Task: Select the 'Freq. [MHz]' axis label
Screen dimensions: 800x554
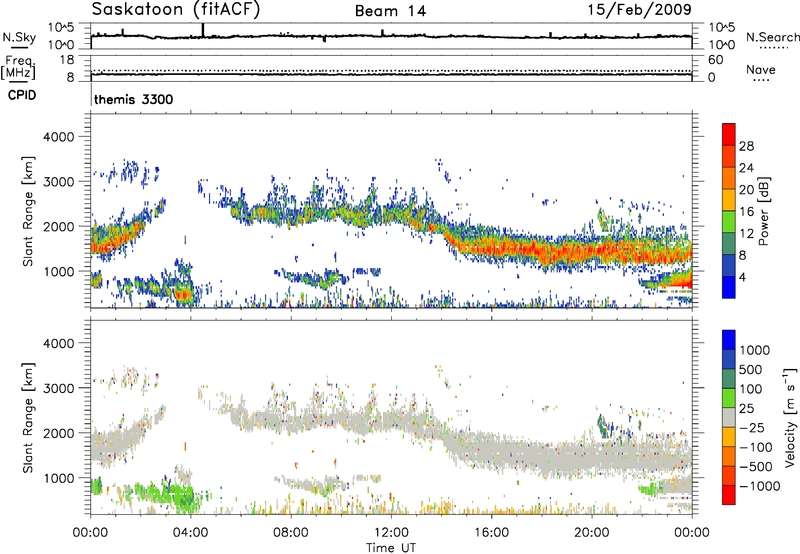Action: pyautogui.click(x=18, y=67)
